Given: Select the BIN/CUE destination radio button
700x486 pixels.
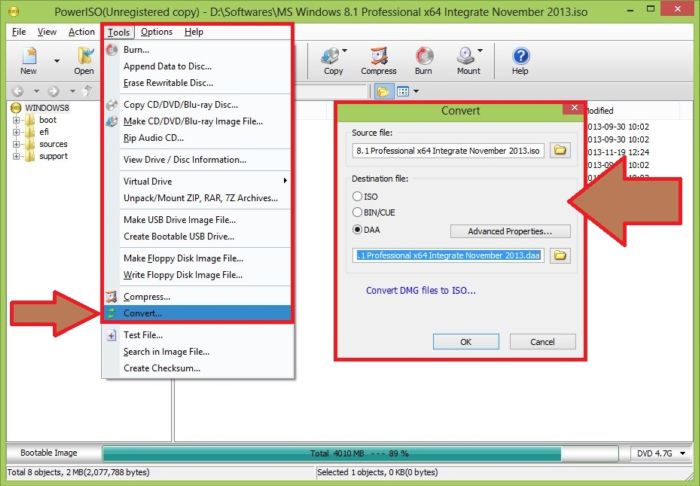Looking at the screenshot, I should 357,212.
